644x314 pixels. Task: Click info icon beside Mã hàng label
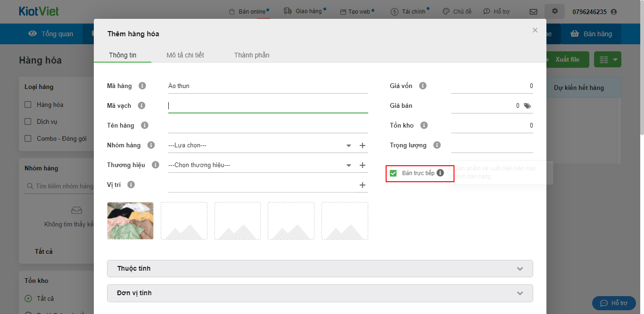click(142, 86)
